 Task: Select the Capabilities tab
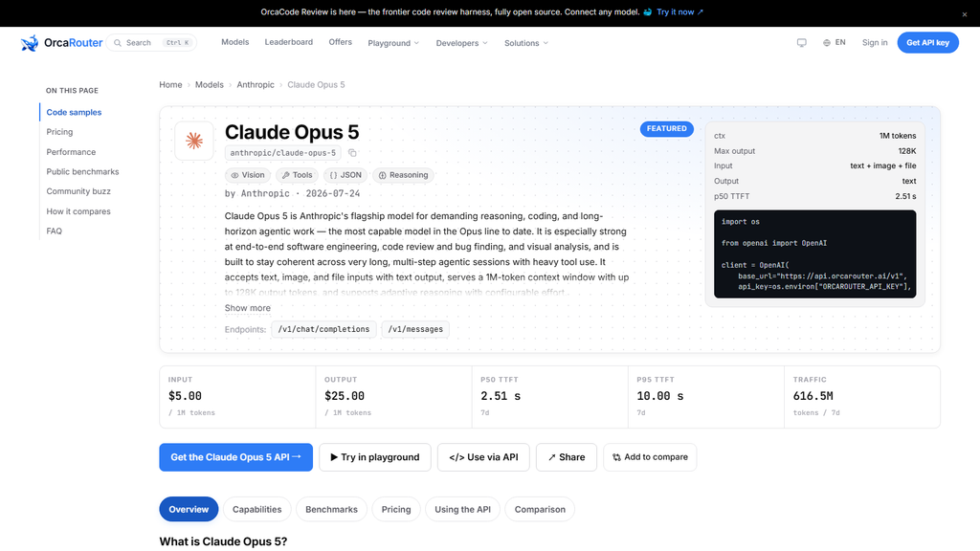coord(256,509)
